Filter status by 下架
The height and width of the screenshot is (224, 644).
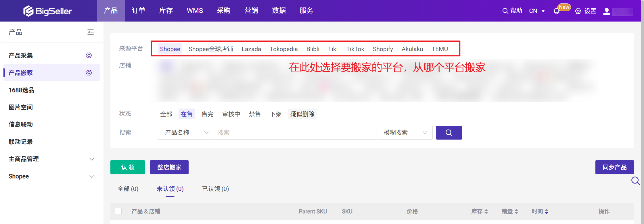click(276, 114)
